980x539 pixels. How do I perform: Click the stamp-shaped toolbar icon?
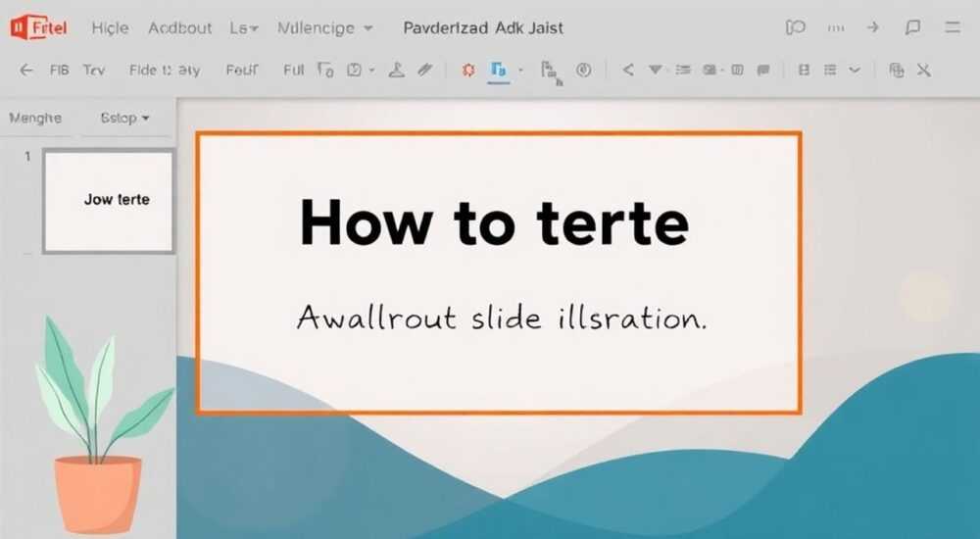click(396, 70)
